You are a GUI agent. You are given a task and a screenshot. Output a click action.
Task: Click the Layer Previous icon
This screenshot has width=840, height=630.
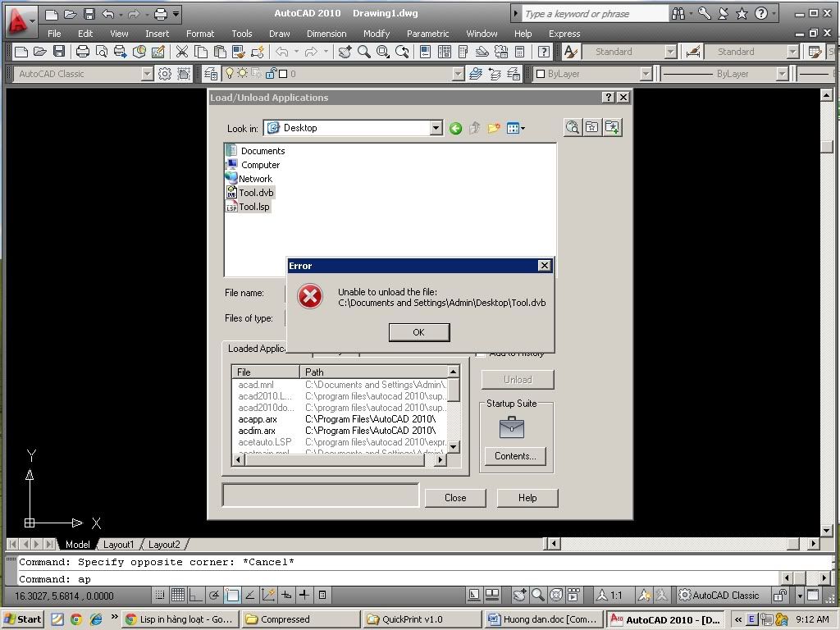[495, 74]
